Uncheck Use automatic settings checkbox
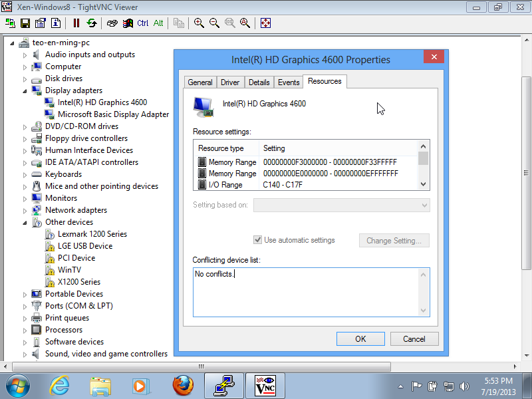The image size is (532, 399). 258,240
